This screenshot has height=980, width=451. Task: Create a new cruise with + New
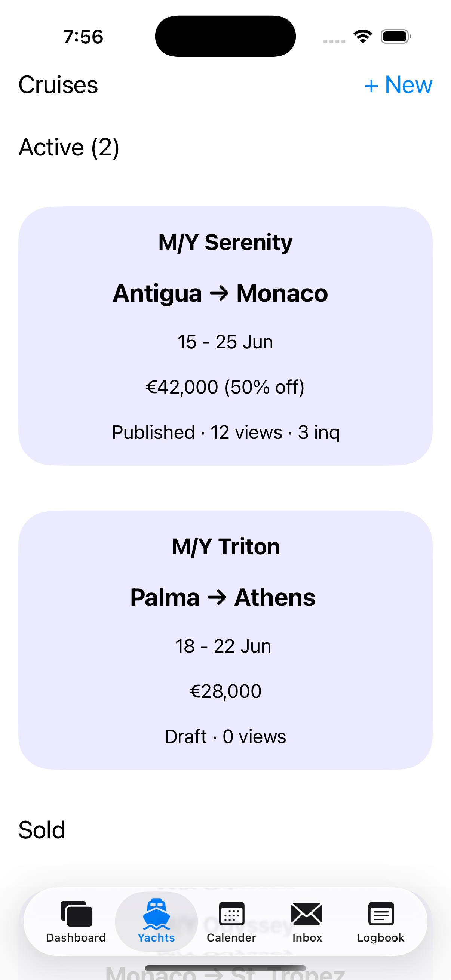point(398,84)
